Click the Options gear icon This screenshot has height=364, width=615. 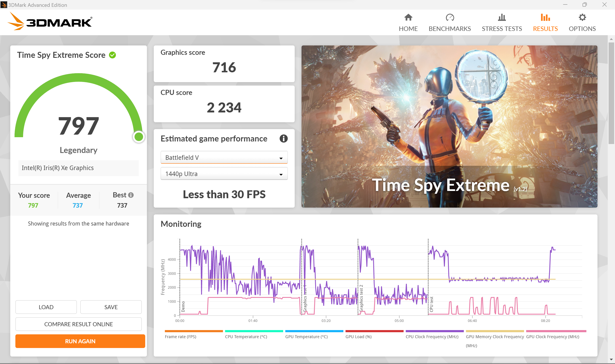click(x=582, y=17)
